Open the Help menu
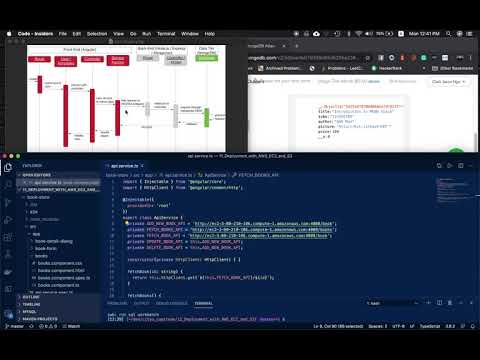 click(x=210, y=34)
